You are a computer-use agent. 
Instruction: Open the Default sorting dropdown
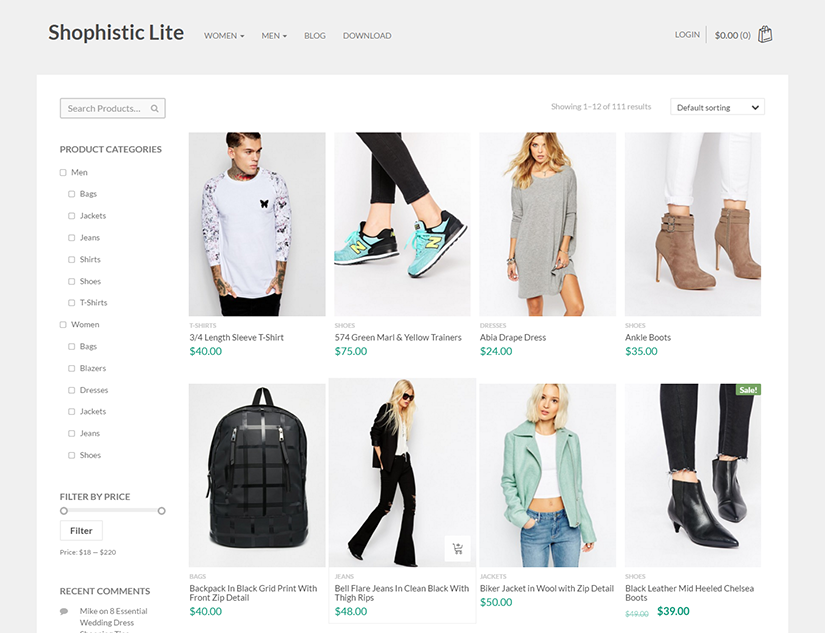(x=717, y=107)
